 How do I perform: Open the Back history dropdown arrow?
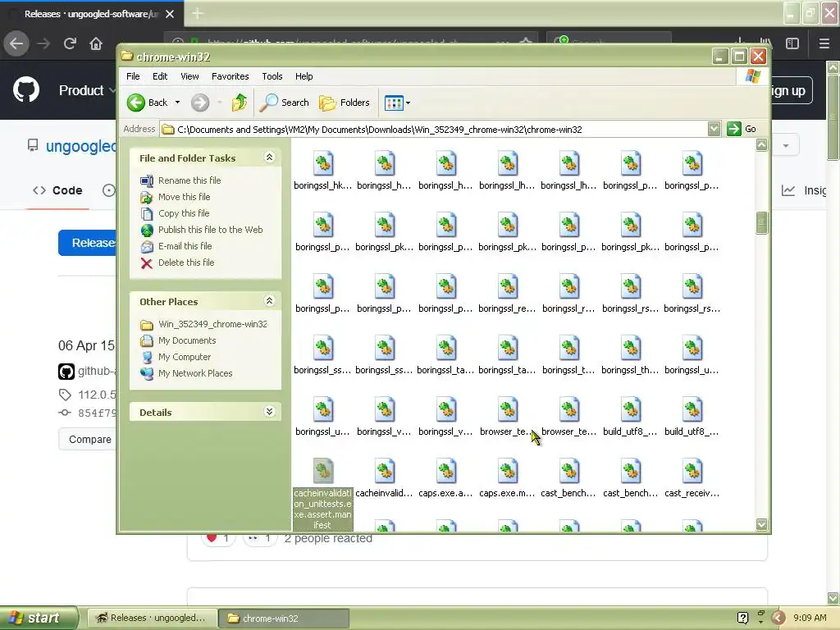click(x=177, y=103)
